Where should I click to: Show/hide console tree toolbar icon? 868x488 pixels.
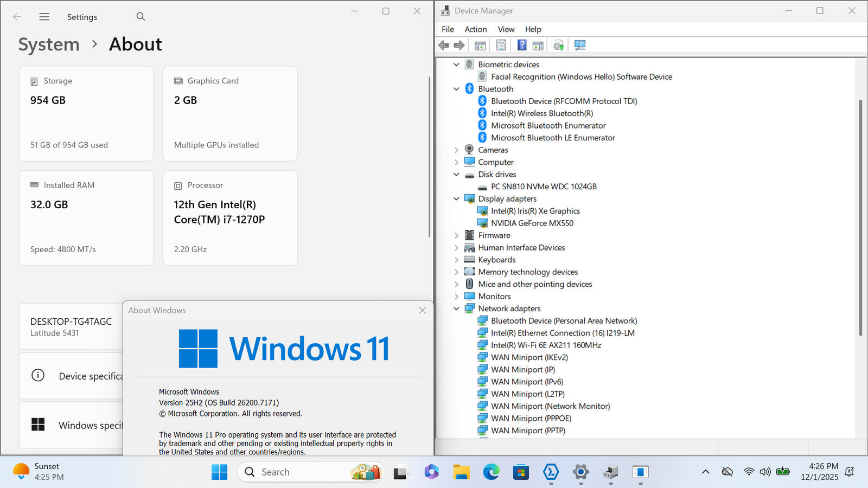coord(480,46)
